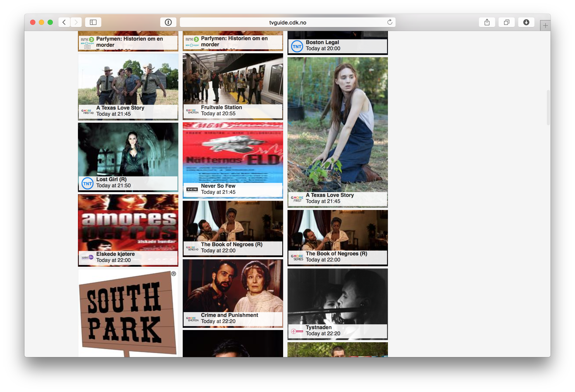Screen dimensions: 575x392
Task: Click the Safari forward arrow button
Action: pyautogui.click(x=76, y=22)
